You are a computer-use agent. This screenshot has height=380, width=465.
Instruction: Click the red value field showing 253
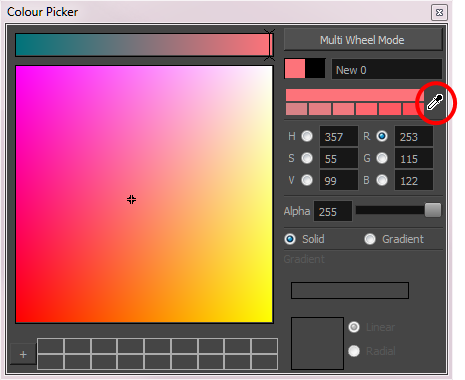(x=414, y=136)
